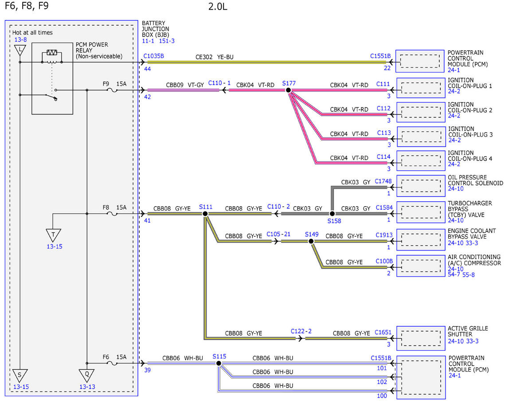Open the 13-8 page reference link
Image resolution: width=532 pixels, height=411 pixels.
pos(21,40)
